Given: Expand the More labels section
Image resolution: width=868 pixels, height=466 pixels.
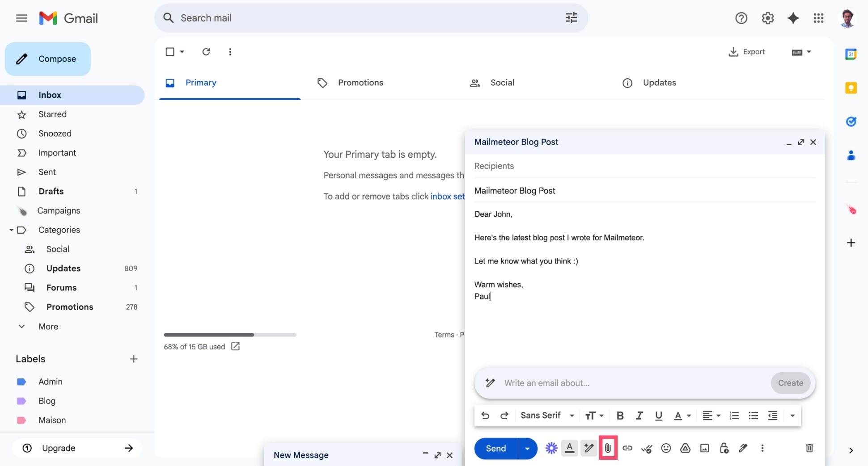Looking at the screenshot, I should (x=48, y=326).
